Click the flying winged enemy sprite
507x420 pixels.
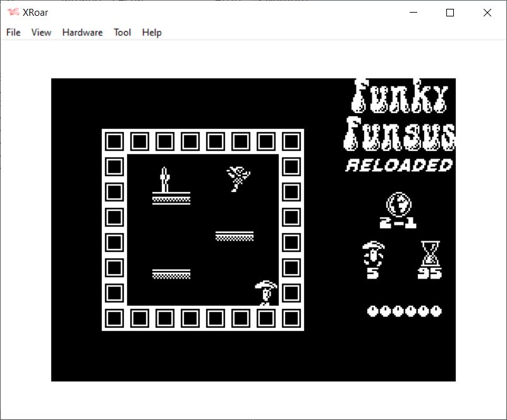(238, 178)
